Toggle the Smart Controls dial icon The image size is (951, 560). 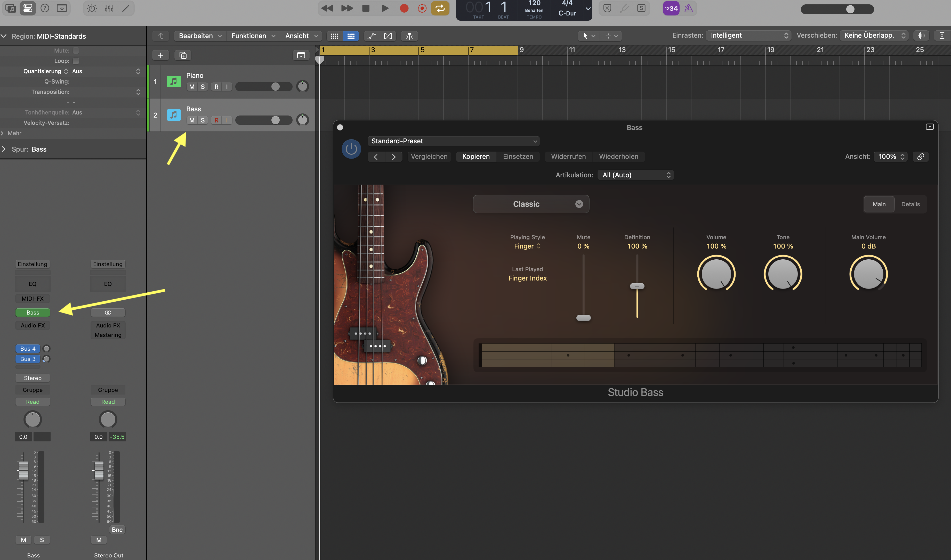[92, 8]
